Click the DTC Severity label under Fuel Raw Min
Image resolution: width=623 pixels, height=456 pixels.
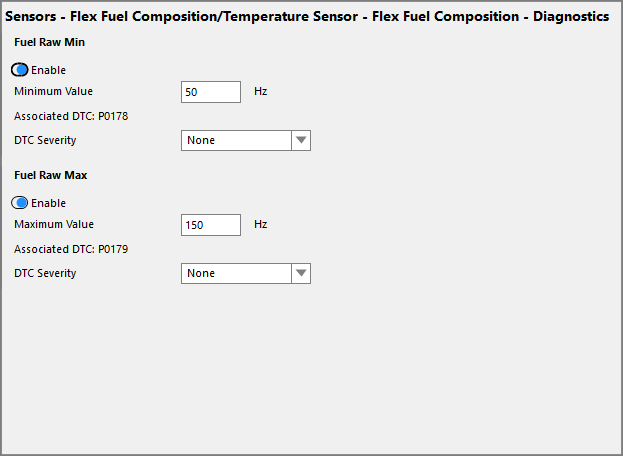pyautogui.click(x=45, y=140)
